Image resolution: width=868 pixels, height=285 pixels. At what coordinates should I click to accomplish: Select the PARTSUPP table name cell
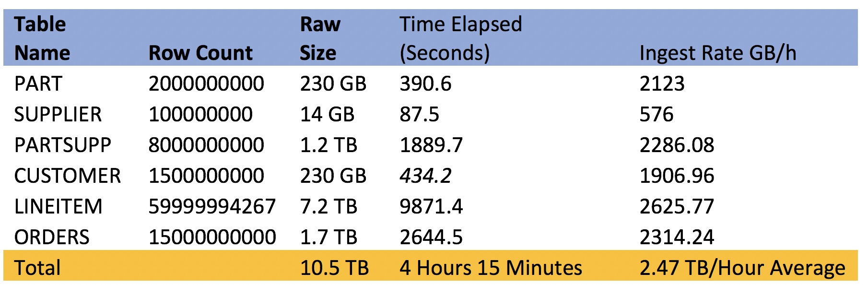pyautogui.click(x=63, y=145)
